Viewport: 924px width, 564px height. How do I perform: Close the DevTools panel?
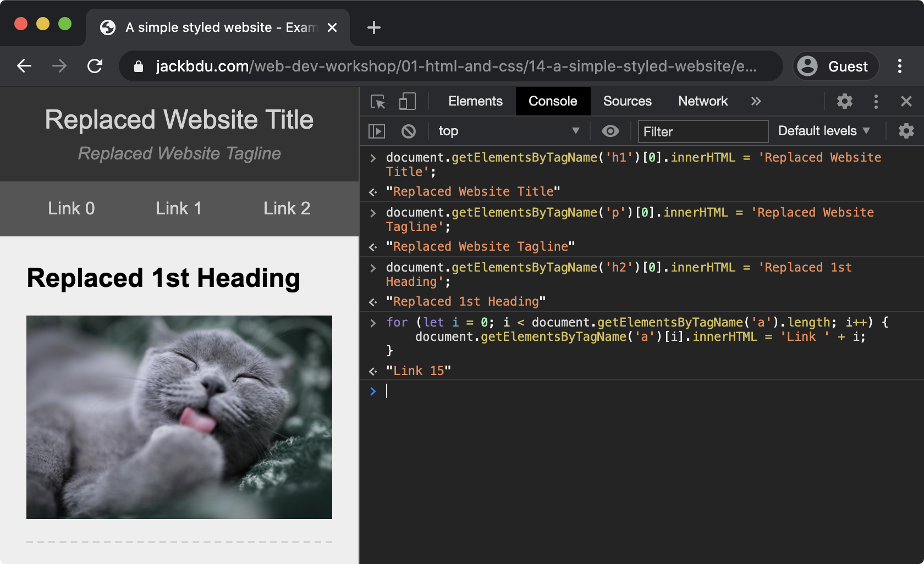pyautogui.click(x=906, y=101)
